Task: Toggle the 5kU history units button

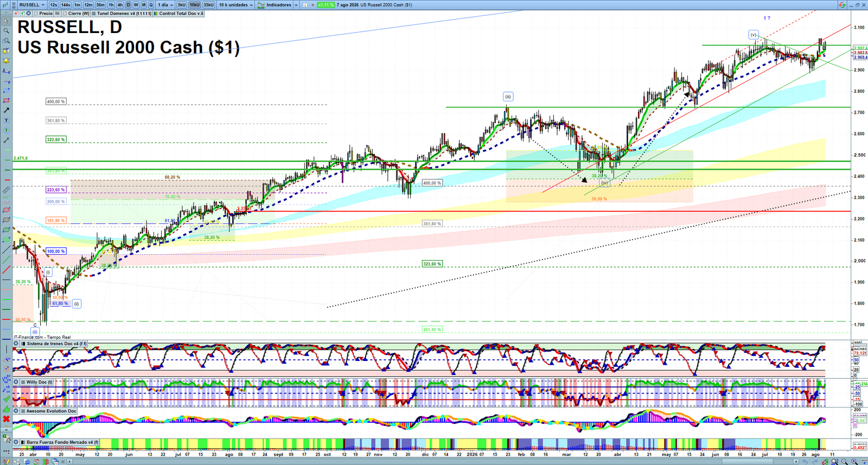Action: click(181, 5)
